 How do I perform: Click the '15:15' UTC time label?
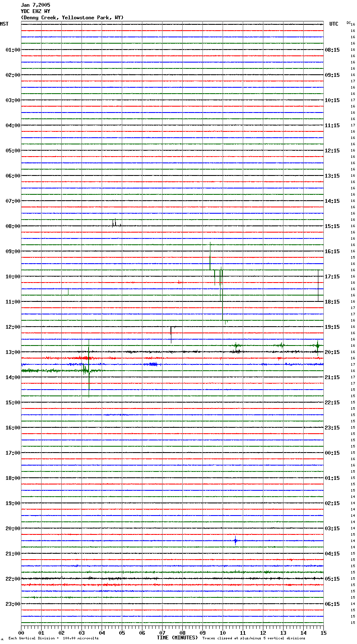point(332,226)
